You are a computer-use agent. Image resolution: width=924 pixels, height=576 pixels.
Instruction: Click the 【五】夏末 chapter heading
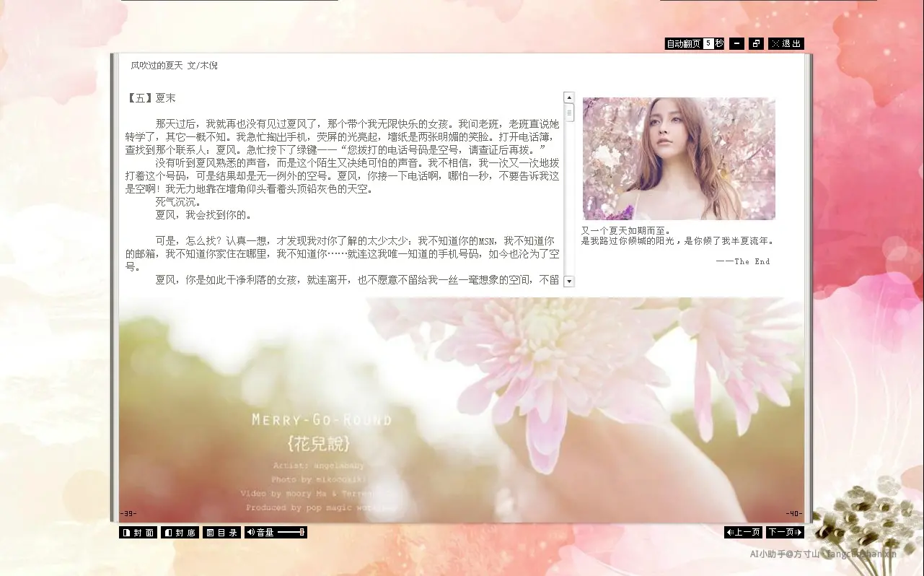pos(151,98)
